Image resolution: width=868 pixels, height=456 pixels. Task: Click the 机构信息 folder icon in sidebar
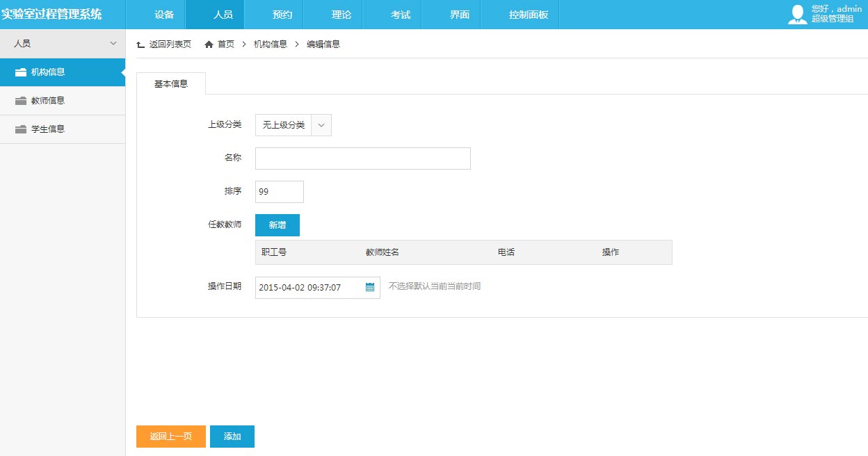20,72
